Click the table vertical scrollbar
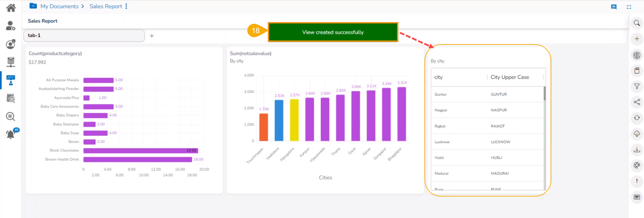644x218 pixels. [544, 93]
